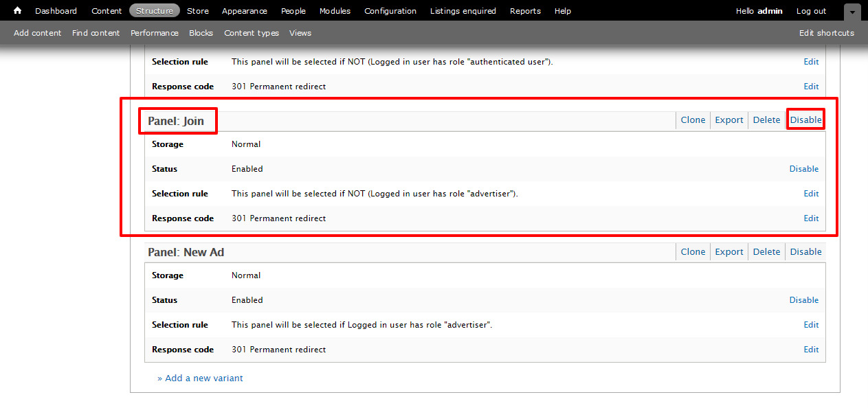Disable Join panel via Status row link
The image size is (868, 408).
point(803,169)
